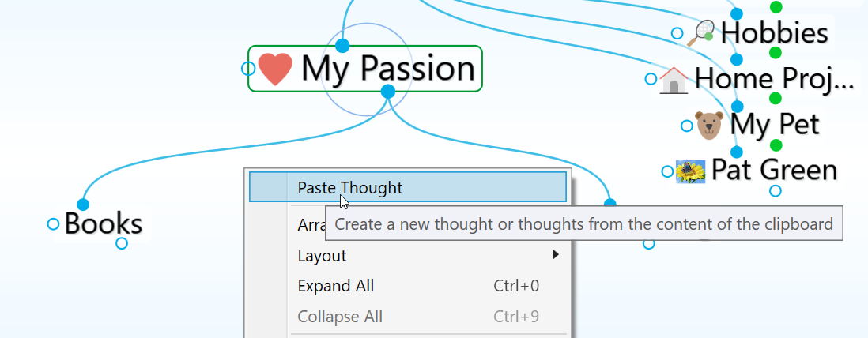Click the Home Proj... thought label
The width and height of the screenshot is (868, 338).
pos(774,79)
